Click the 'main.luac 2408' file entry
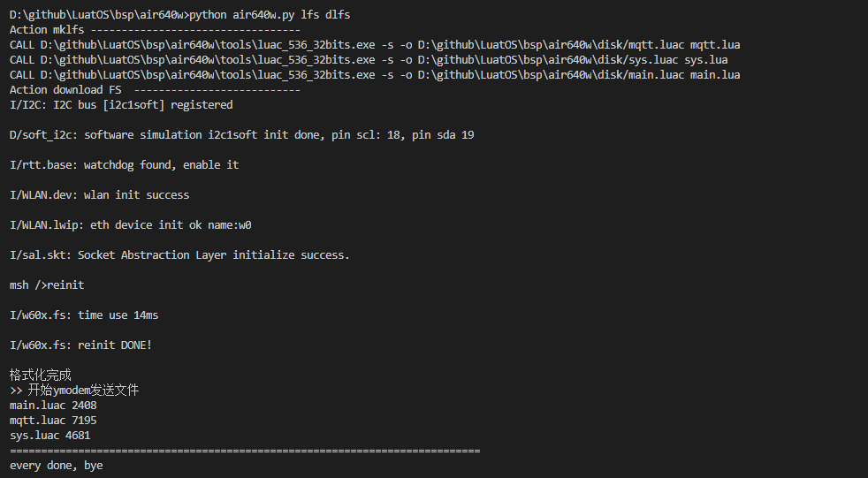Screen dimensions: 868x478 point(53,406)
